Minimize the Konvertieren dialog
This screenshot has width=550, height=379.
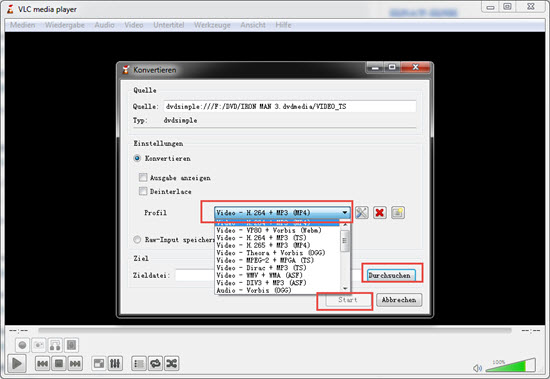[375, 67]
